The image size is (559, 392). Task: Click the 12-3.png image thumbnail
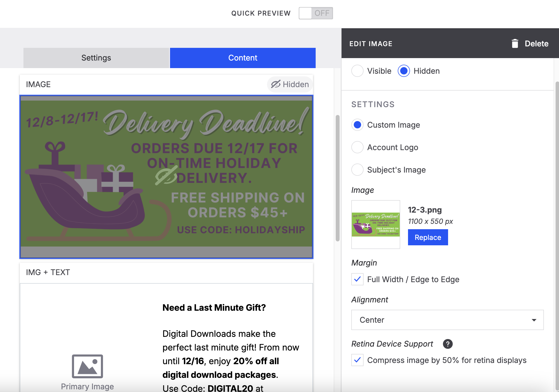tap(376, 224)
